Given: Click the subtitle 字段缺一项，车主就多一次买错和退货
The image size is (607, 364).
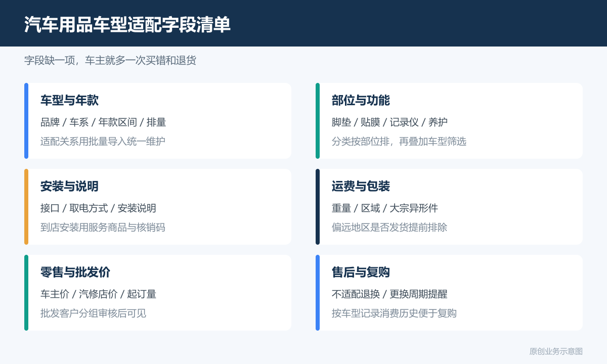Looking at the screenshot, I should click(110, 61).
